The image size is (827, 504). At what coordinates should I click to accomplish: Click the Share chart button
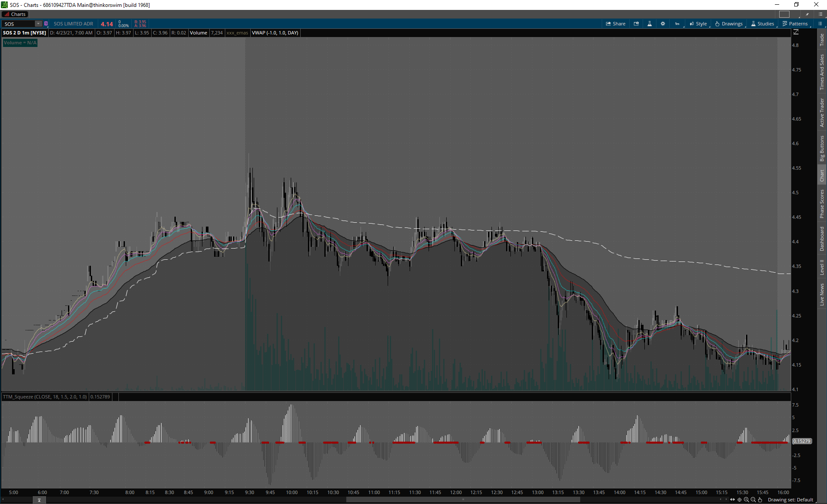tap(616, 24)
